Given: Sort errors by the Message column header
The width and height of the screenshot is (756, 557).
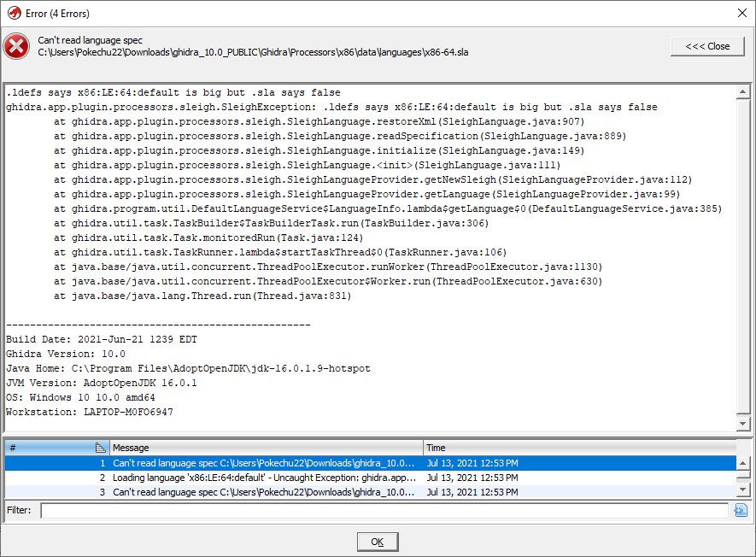Looking at the screenshot, I should (256, 447).
